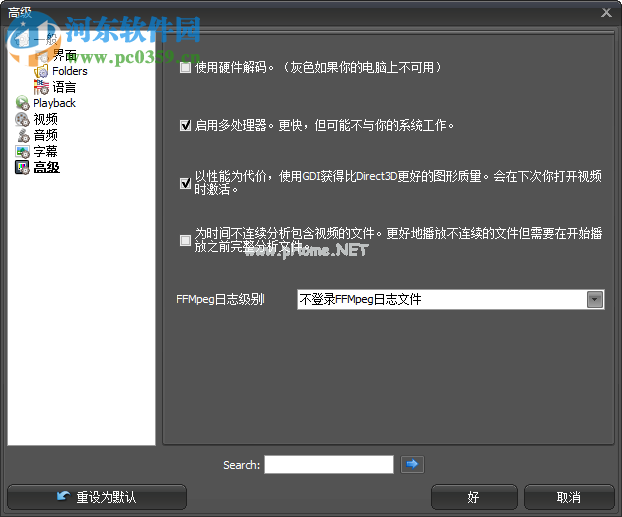
Task: Select Folders in the settings tree
Action: 70,71
